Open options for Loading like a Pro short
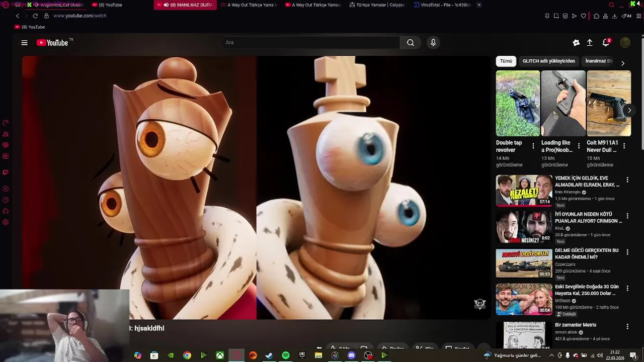The height and width of the screenshot is (362, 644). 579,146
